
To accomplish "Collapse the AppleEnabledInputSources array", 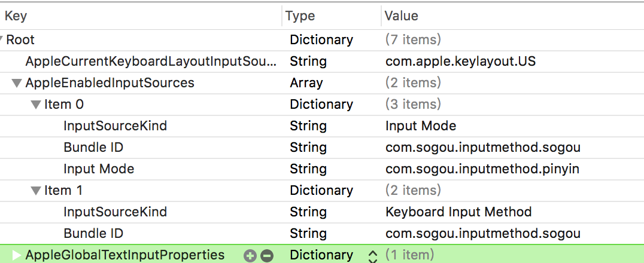I will (x=16, y=83).
